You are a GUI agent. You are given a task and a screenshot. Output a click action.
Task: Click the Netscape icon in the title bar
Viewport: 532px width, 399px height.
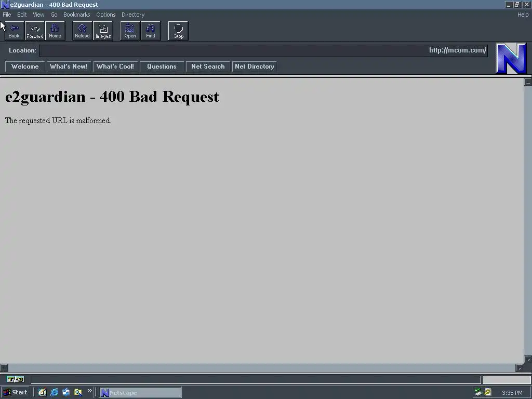pyautogui.click(x=5, y=5)
